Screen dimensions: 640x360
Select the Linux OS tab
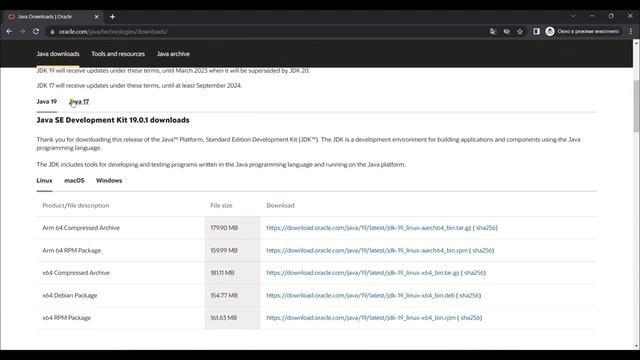point(44,180)
